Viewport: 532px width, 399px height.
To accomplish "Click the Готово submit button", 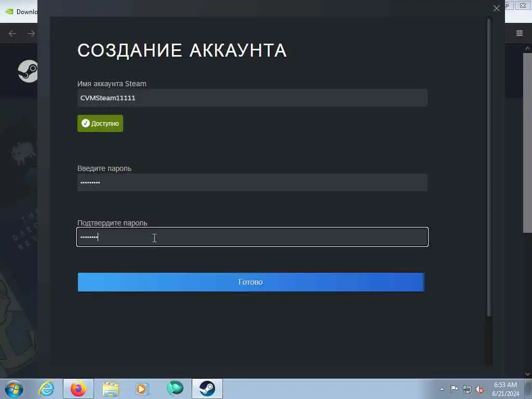I will point(251,282).
